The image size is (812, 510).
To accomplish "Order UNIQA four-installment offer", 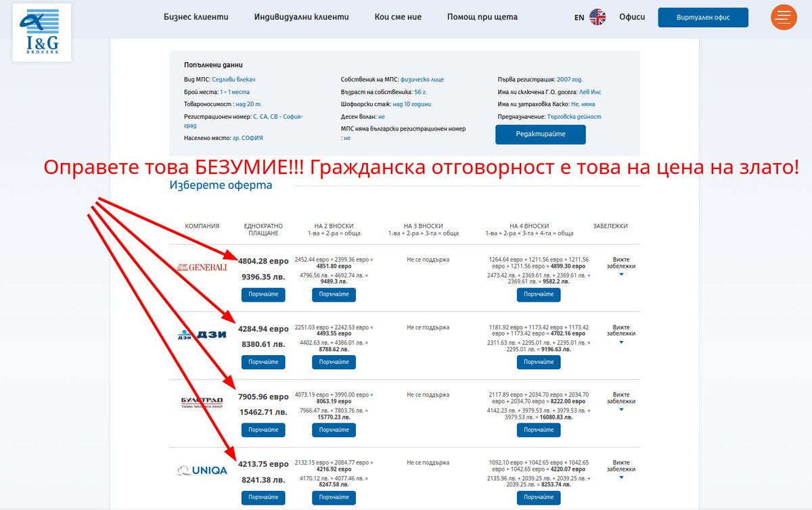I will click(539, 497).
